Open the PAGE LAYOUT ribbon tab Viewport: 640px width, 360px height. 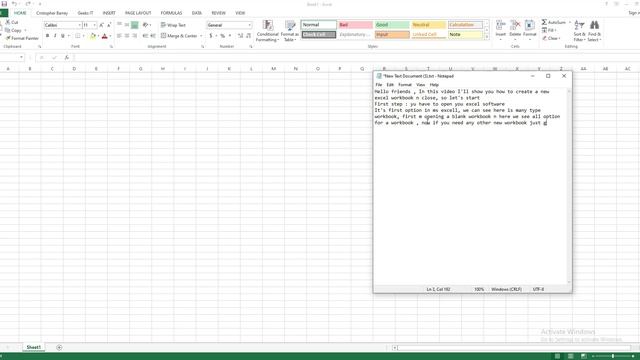coord(138,13)
